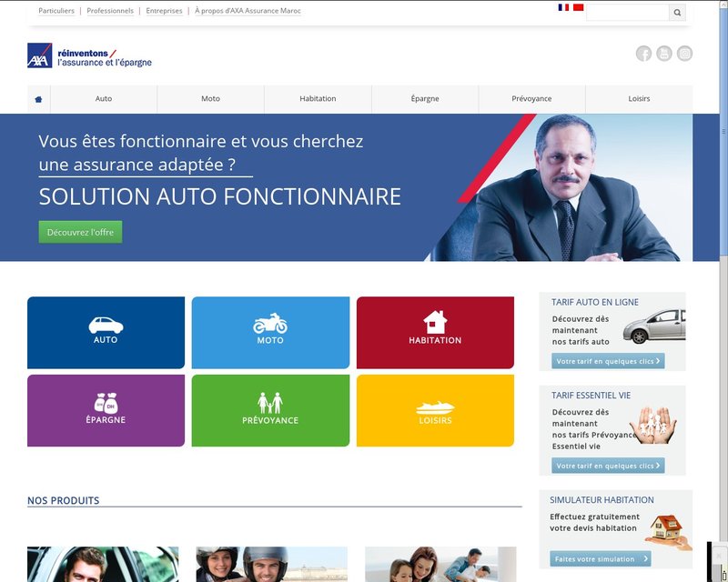Click the Faites votre simulation button
The height and width of the screenshot is (582, 728).
[x=601, y=558]
